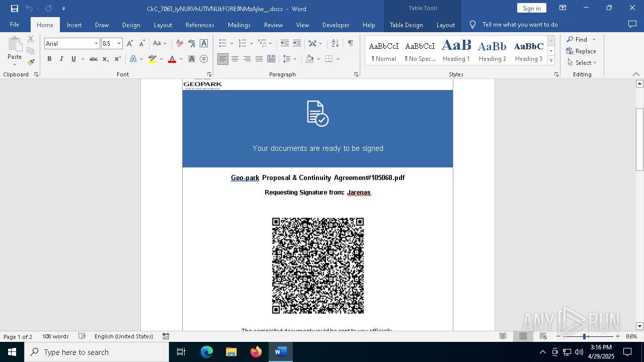Switch to the Insert tab
The height and width of the screenshot is (362, 644).
pyautogui.click(x=74, y=25)
